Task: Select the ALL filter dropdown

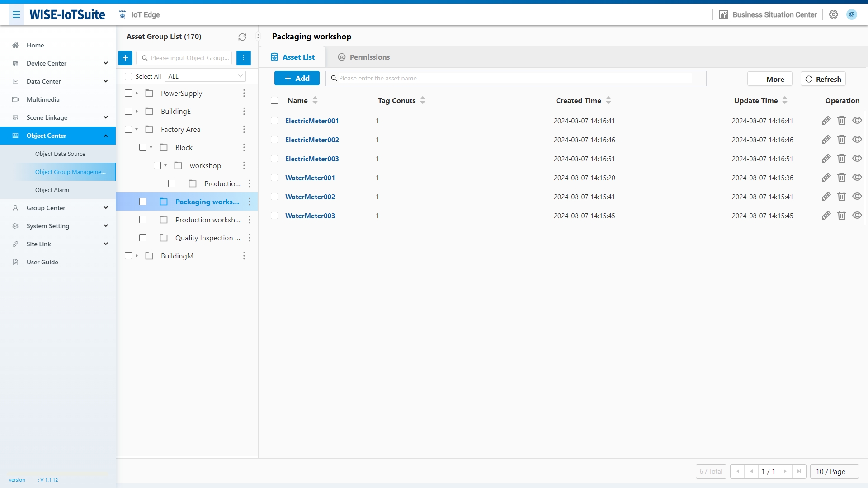Action: 205,75
